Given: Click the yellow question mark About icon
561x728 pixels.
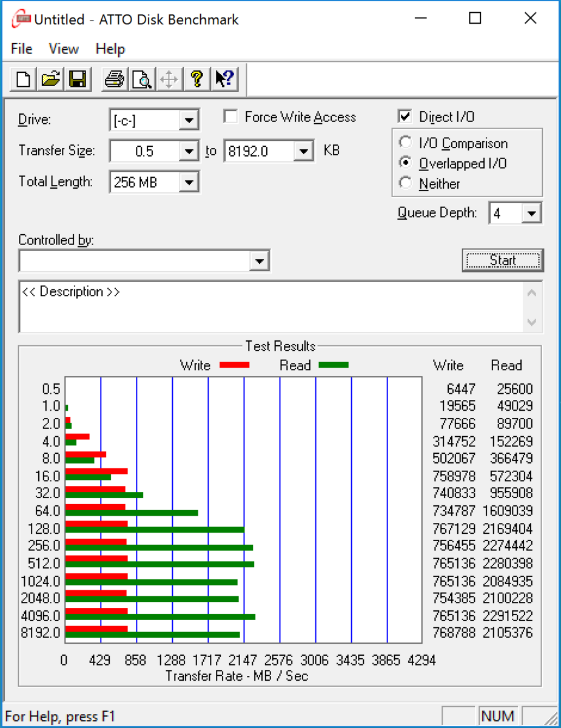Looking at the screenshot, I should (196, 79).
